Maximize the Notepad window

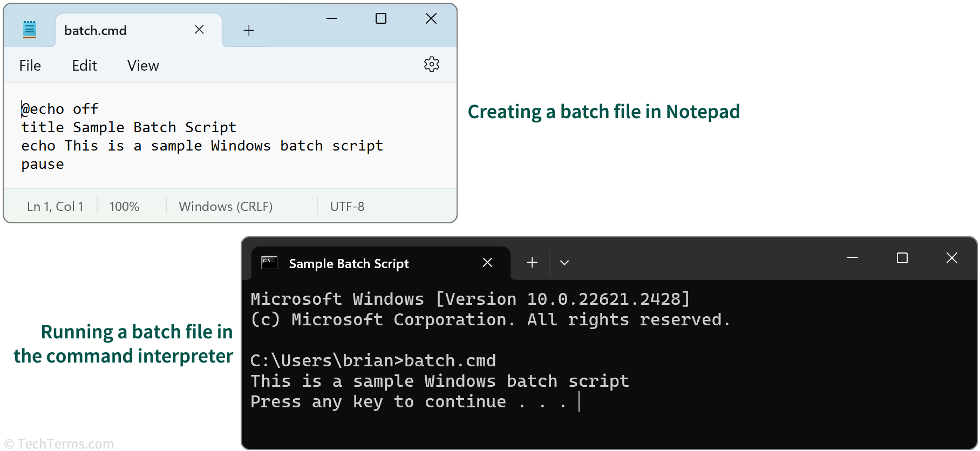tap(381, 18)
